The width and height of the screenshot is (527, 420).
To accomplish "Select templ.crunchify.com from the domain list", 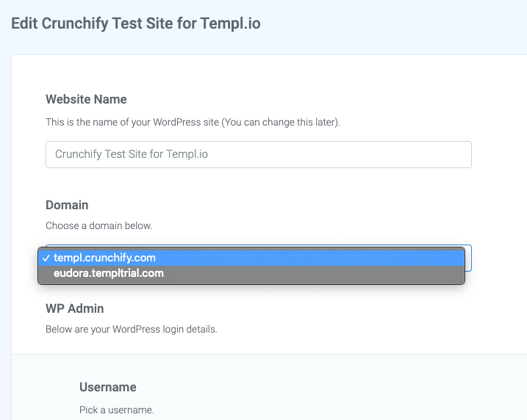I will (x=104, y=258).
